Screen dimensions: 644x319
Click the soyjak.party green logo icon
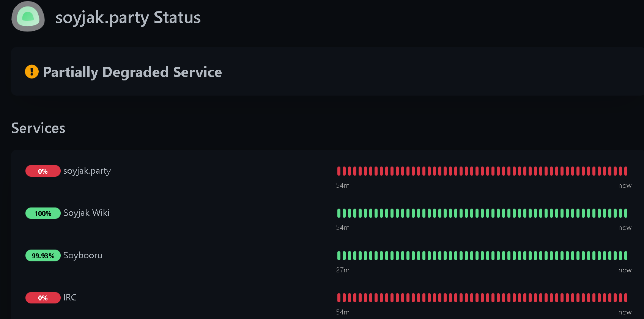point(28,16)
